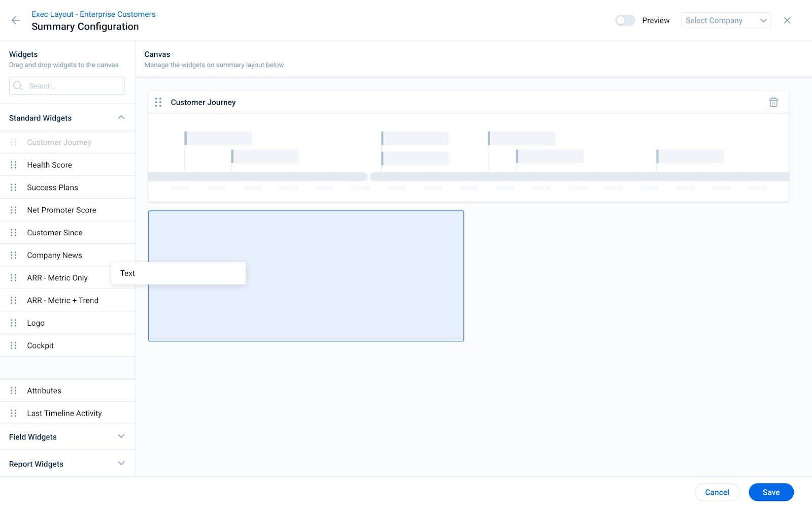The height and width of the screenshot is (508, 812).
Task: Click the Cancel button
Action: click(x=717, y=492)
